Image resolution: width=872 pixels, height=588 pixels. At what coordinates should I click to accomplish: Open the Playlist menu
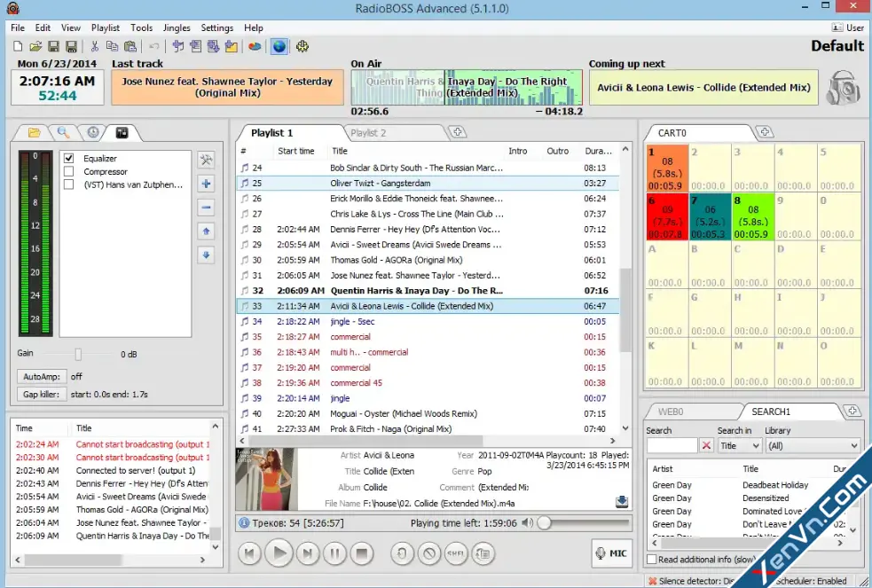tap(105, 27)
